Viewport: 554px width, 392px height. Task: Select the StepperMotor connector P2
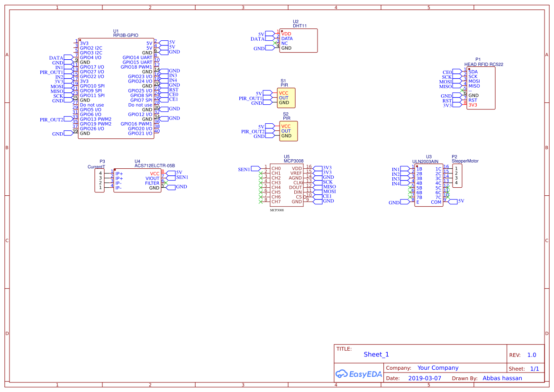pos(457,175)
